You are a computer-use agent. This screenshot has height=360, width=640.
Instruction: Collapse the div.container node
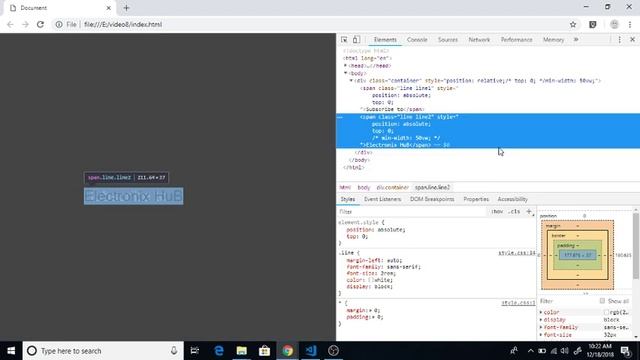point(351,80)
